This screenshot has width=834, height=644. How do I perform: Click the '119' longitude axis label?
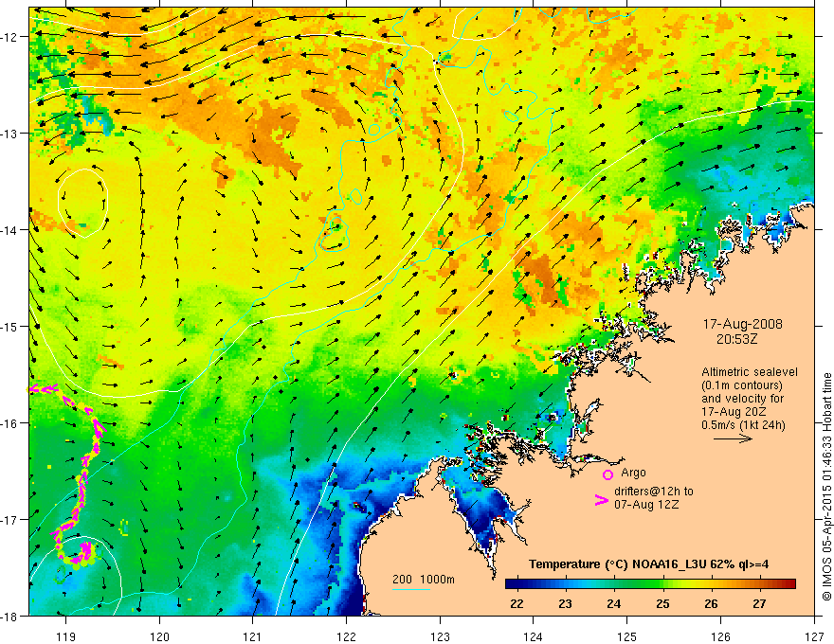click(x=66, y=636)
